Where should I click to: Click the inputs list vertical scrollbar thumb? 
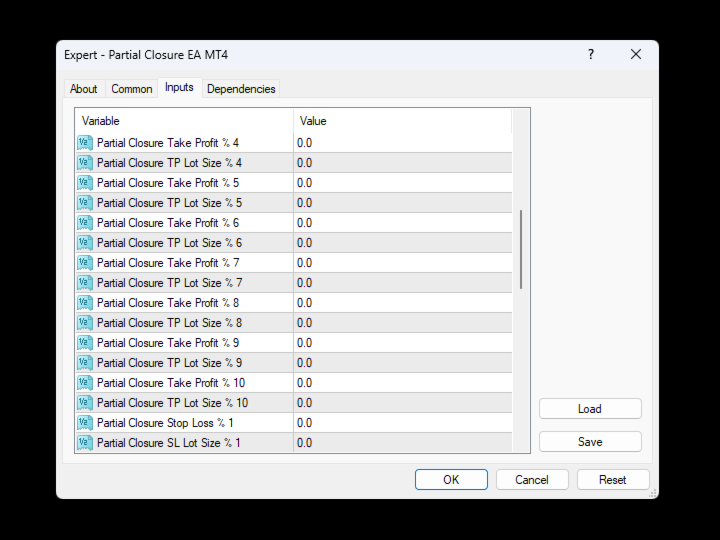coord(521,249)
